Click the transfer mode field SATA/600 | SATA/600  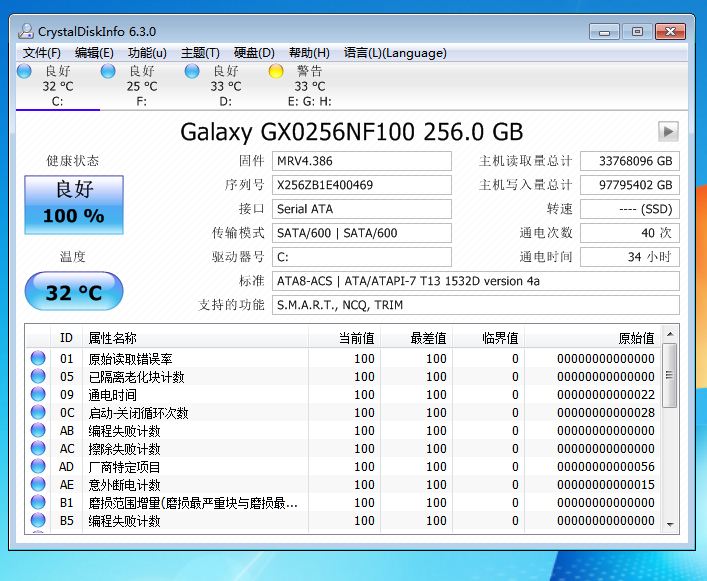click(362, 233)
